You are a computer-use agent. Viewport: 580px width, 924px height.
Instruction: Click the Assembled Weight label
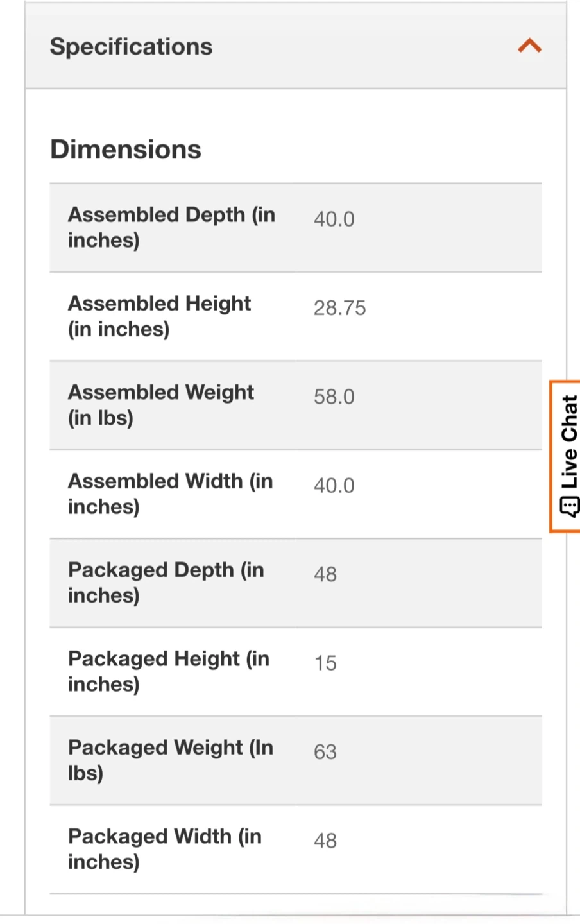pyautogui.click(x=160, y=404)
